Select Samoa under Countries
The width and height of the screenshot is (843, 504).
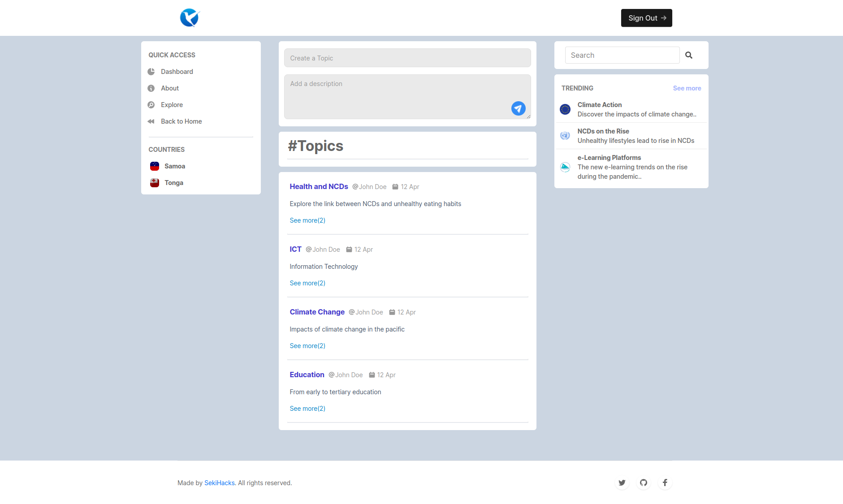point(175,166)
